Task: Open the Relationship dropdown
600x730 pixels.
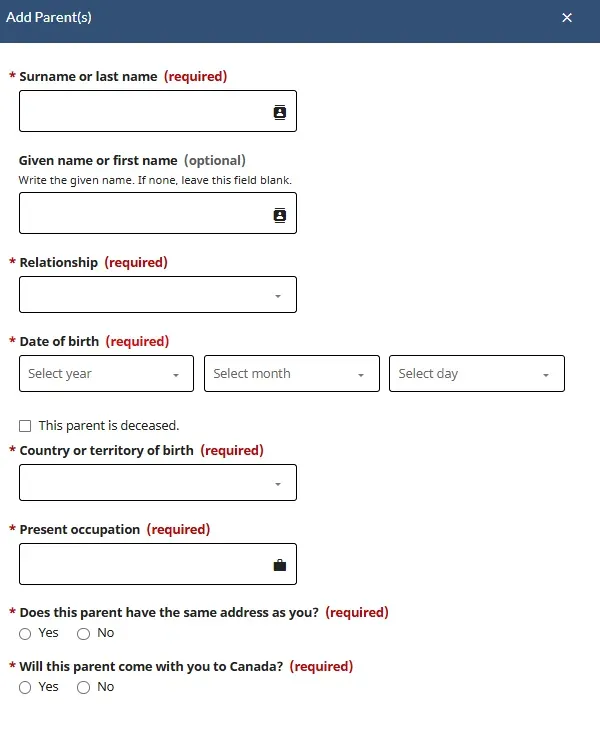Action: pyautogui.click(x=158, y=295)
